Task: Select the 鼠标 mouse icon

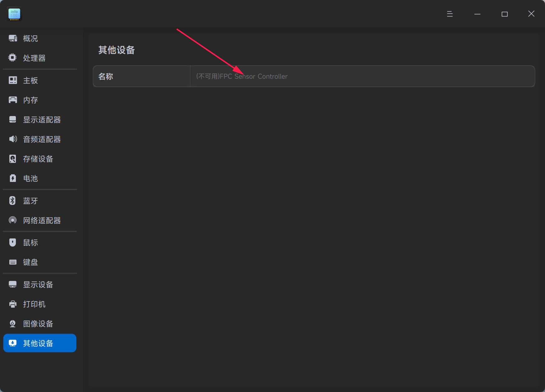Action: click(x=12, y=242)
